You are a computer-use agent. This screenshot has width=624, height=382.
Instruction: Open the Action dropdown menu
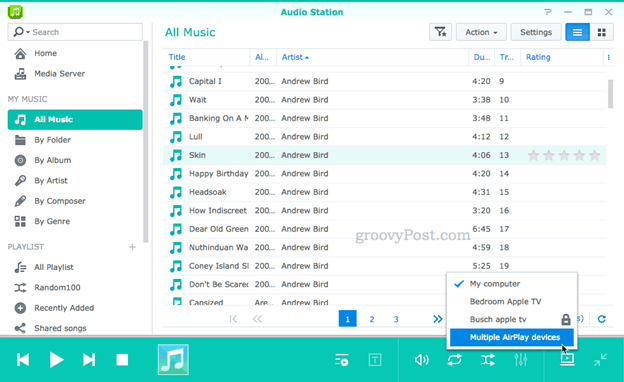(481, 32)
